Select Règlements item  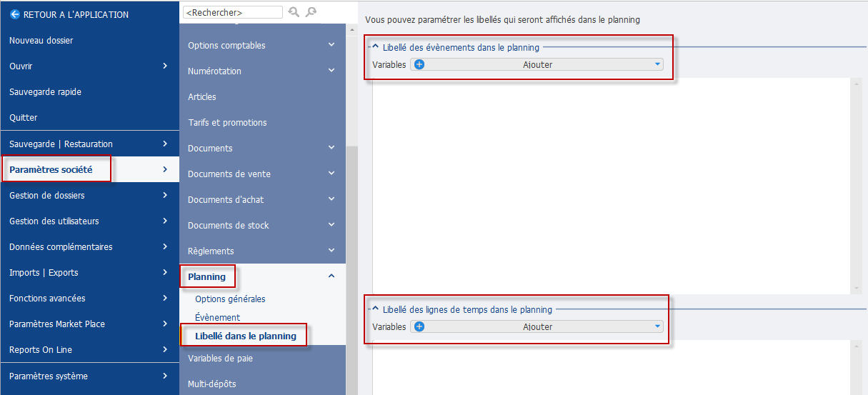point(262,251)
